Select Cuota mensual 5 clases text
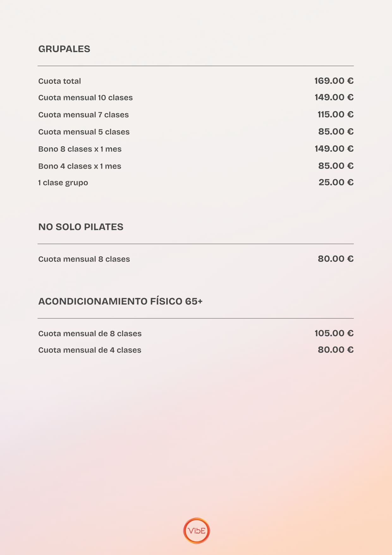This screenshot has width=392, height=555. 84,132
